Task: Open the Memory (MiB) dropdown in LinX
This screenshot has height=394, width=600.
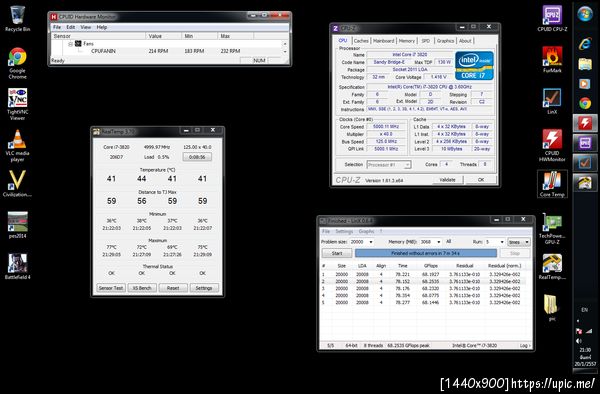Action: (x=439, y=242)
